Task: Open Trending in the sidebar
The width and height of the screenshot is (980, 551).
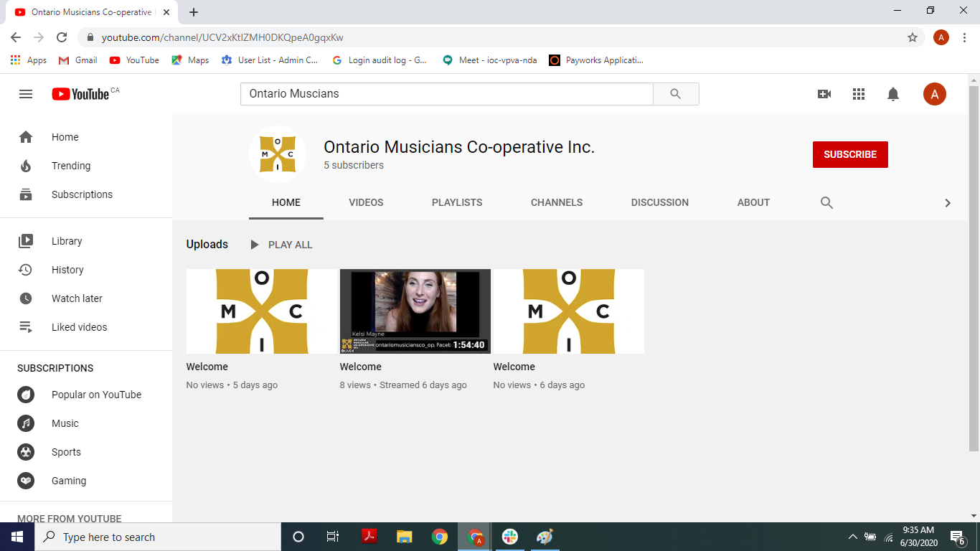Action: click(86, 166)
